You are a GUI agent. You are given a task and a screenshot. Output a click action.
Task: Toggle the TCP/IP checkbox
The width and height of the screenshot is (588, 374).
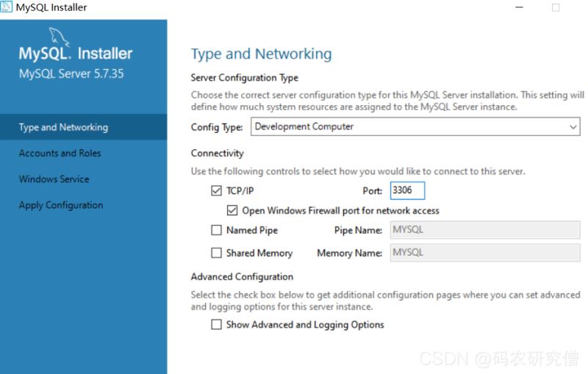[216, 191]
